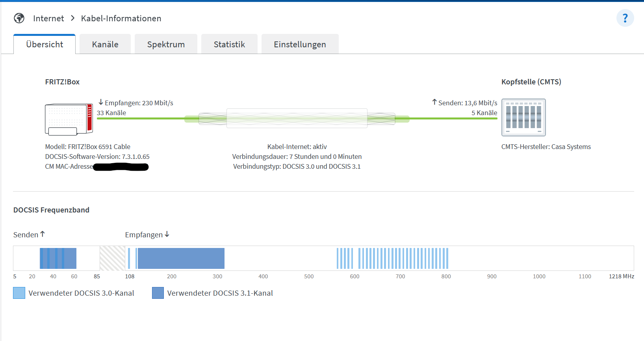Click the 'Verwendeter DOCSIS 3.0-Kanal' legend label
The width and height of the screenshot is (644, 341).
pos(82,293)
